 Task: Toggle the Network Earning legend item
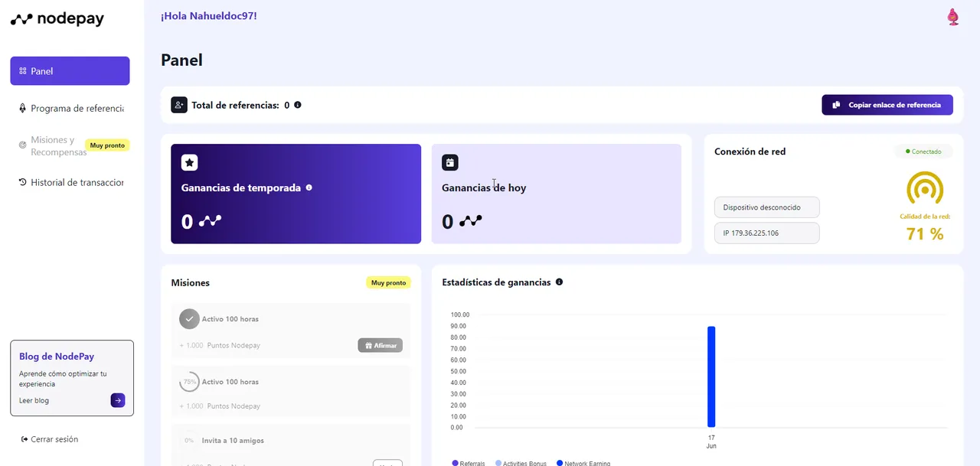(583, 463)
